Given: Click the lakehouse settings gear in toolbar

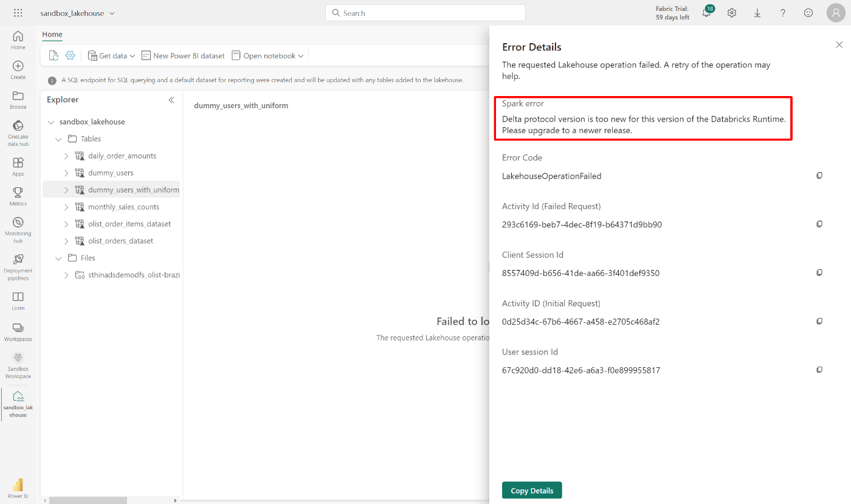Looking at the screenshot, I should (x=71, y=55).
